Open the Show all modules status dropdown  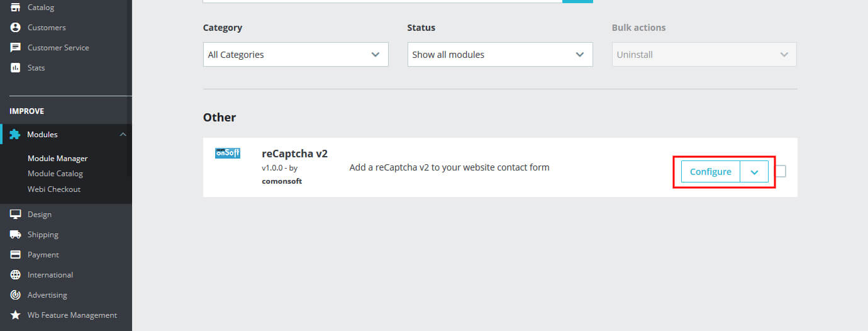click(x=500, y=55)
